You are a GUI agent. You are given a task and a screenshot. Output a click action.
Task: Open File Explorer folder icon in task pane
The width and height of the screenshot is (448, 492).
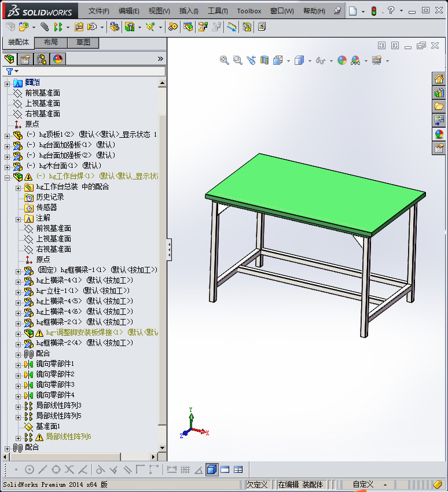(x=439, y=107)
